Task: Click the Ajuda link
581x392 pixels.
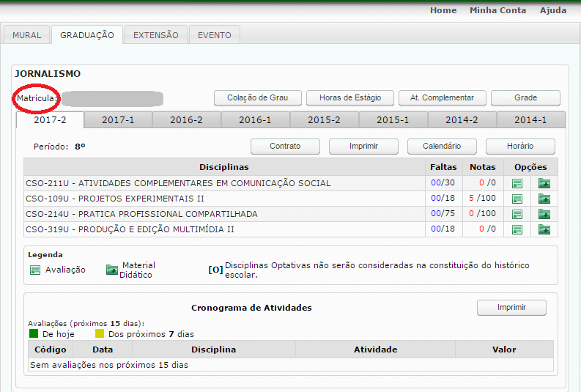Action: [x=552, y=10]
